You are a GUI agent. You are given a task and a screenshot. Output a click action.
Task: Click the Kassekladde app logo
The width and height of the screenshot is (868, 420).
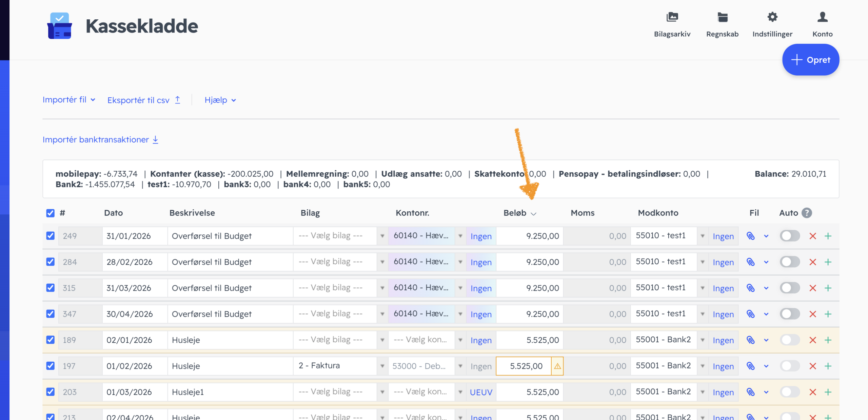(60, 26)
